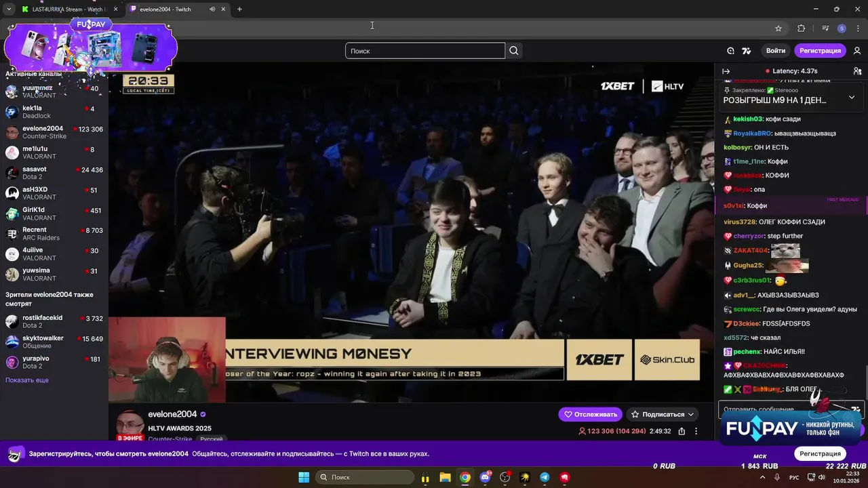The image size is (868, 488).
Task: Click the Отслеживать follow button
Action: 590,414
